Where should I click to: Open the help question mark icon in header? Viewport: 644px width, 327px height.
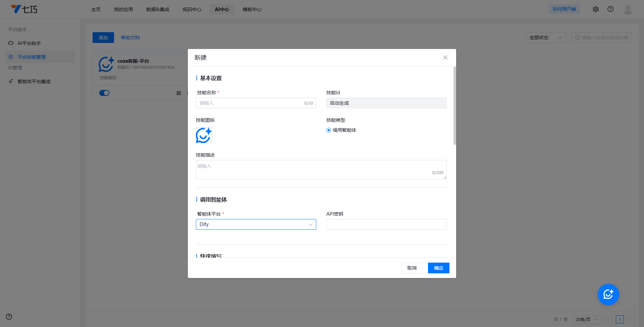point(610,9)
